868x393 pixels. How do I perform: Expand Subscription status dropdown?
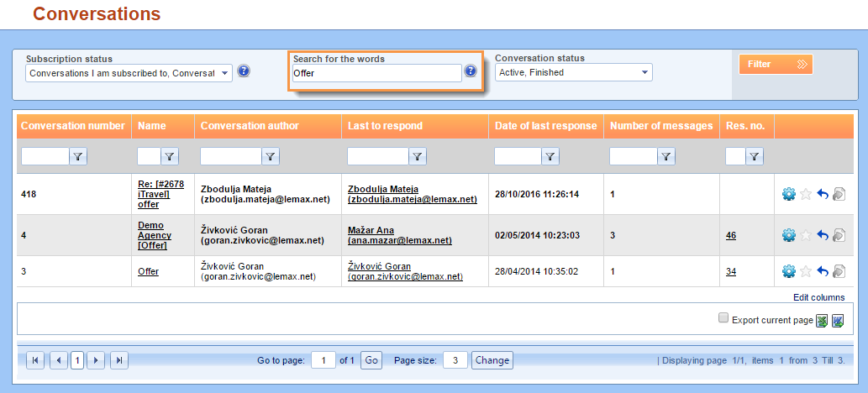[x=224, y=72]
